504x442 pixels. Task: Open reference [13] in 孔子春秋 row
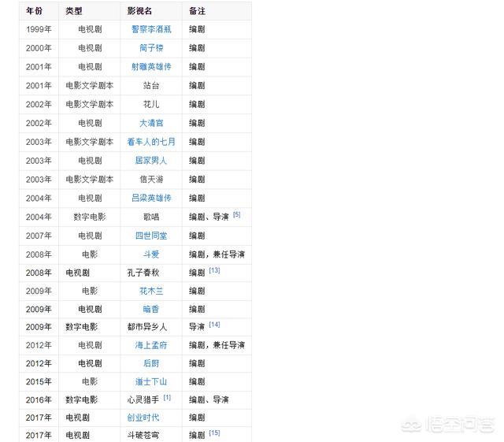click(214, 270)
